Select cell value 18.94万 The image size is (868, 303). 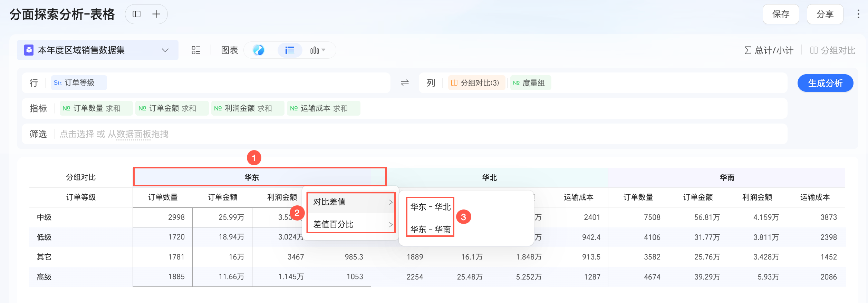pos(231,237)
